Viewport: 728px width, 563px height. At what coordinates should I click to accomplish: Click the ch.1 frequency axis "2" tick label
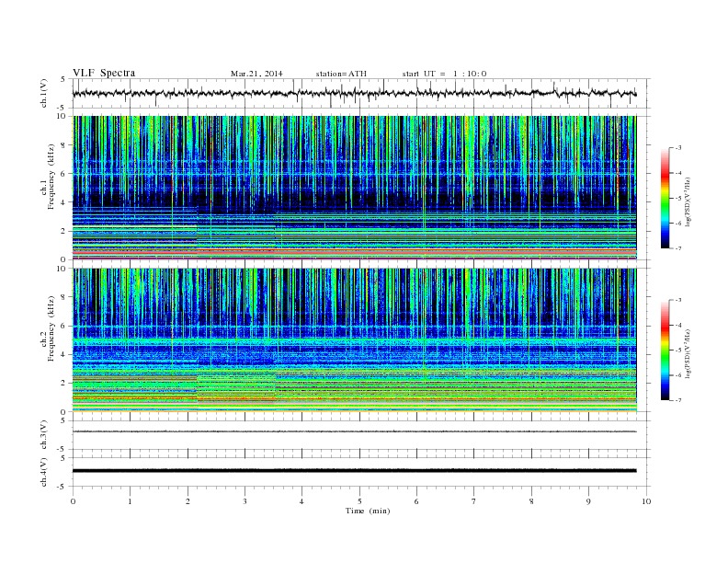pyautogui.click(x=63, y=231)
